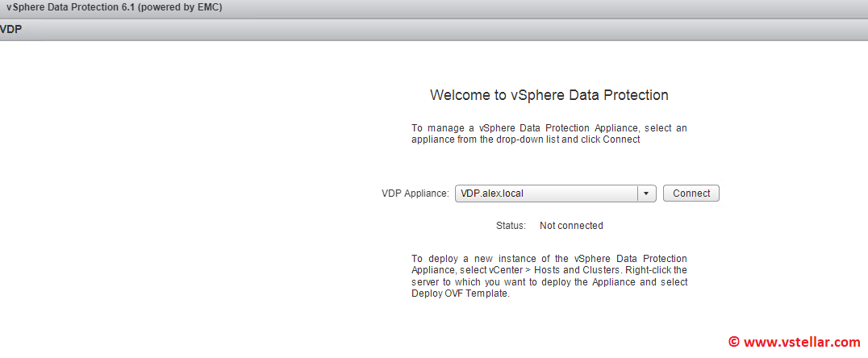
Task: Click the 'Not connected' status value
Action: (571, 226)
